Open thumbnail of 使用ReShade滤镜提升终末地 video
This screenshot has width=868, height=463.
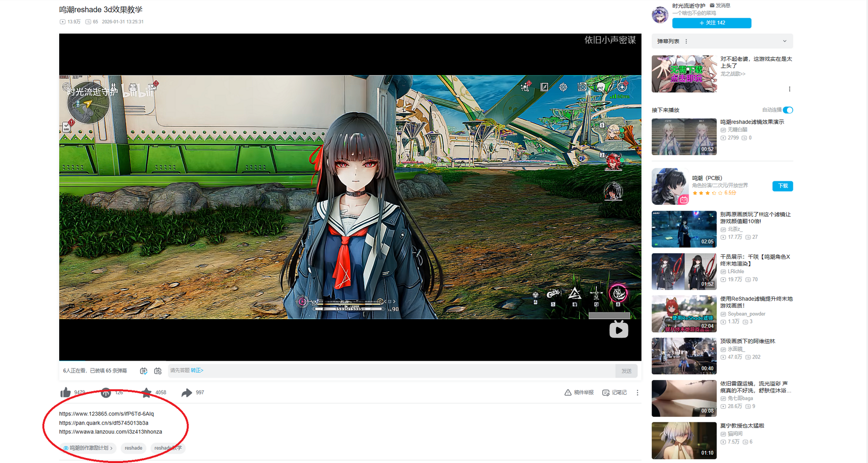point(684,314)
